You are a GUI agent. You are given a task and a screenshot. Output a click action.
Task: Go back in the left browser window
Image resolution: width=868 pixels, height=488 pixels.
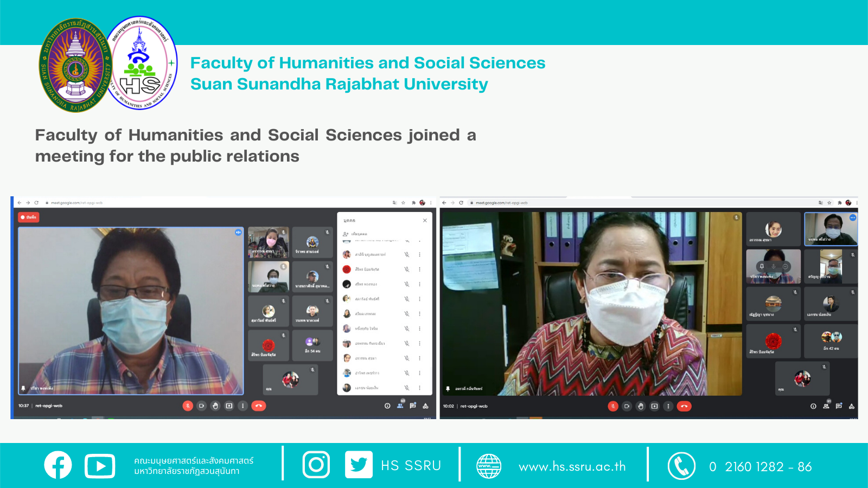(x=20, y=203)
